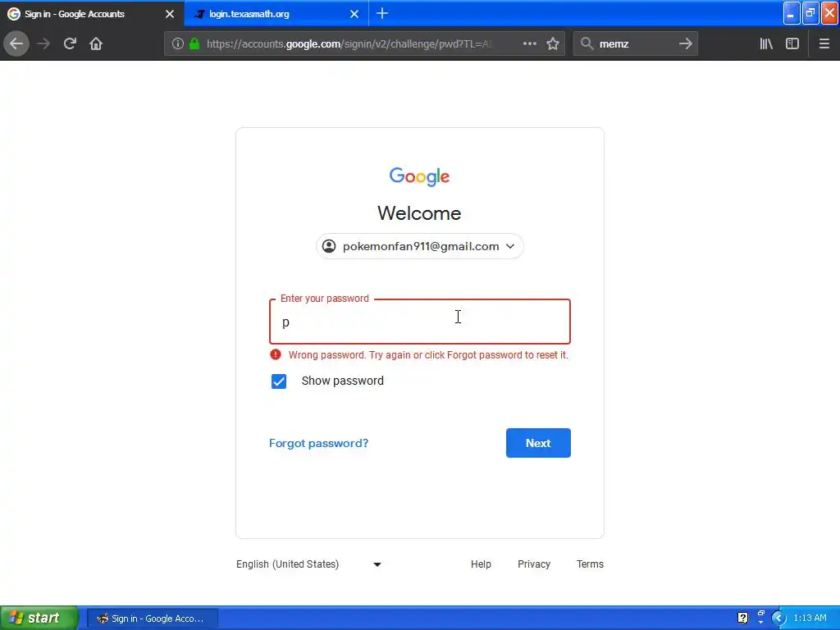Viewport: 840px width, 630px height.
Task: Expand hidden tray icons arrow
Action: [x=778, y=618]
